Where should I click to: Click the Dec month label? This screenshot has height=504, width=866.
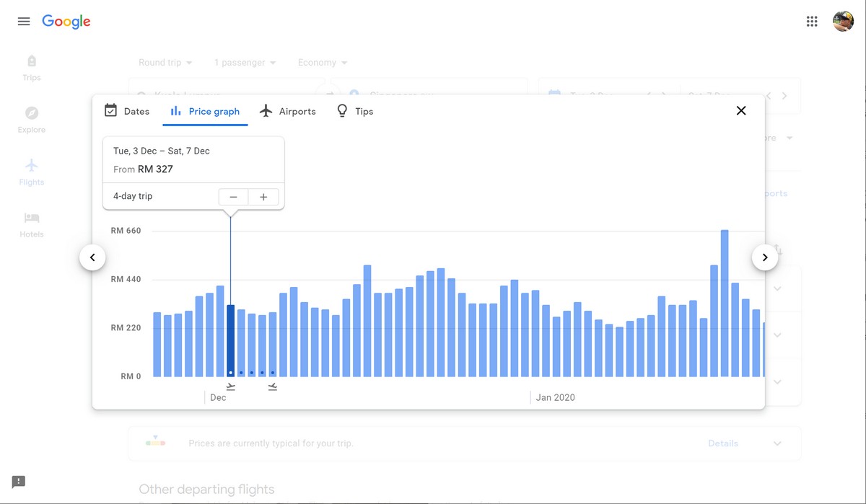(x=218, y=397)
